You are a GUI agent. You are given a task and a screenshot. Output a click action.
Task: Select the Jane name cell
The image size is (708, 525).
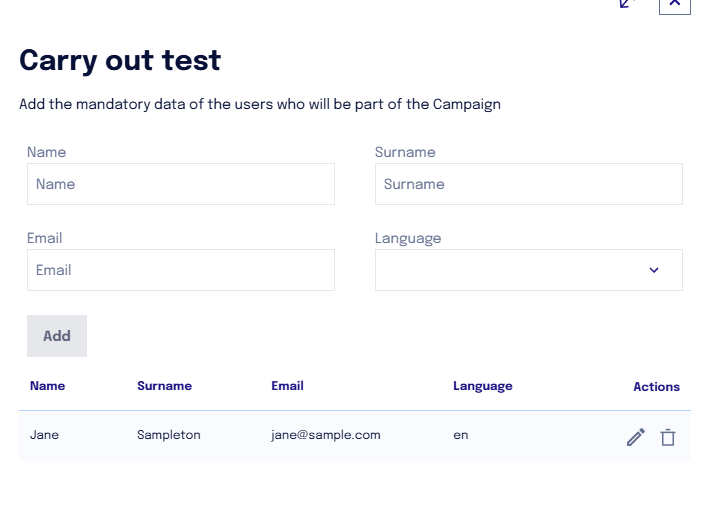(44, 435)
